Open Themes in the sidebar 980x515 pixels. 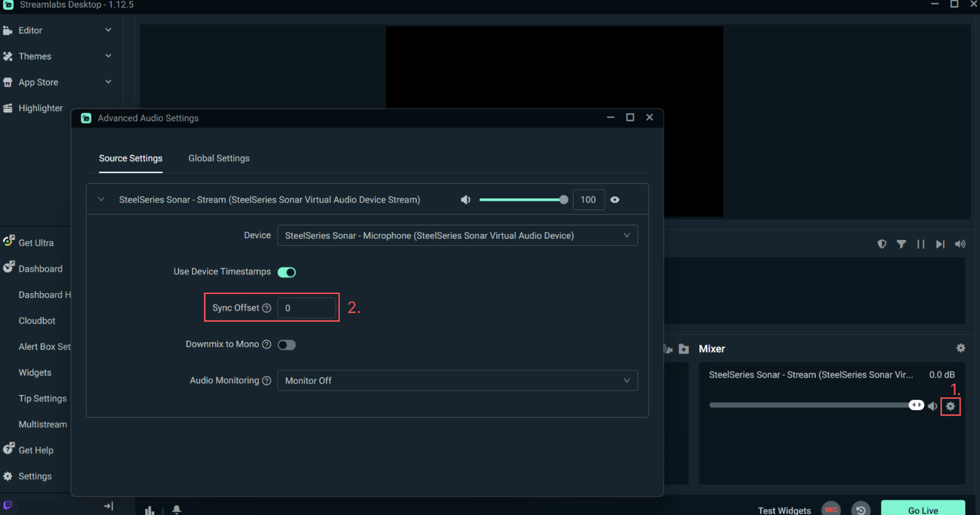coord(35,56)
